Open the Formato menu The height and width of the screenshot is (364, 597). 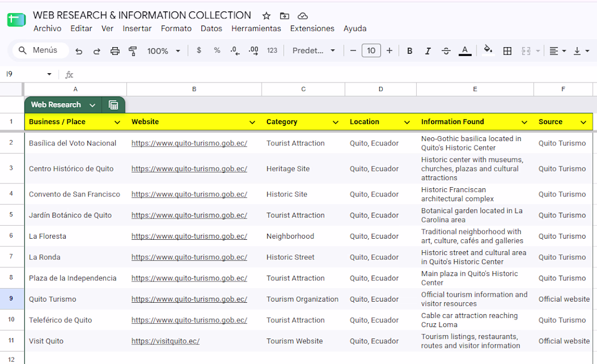(x=176, y=29)
